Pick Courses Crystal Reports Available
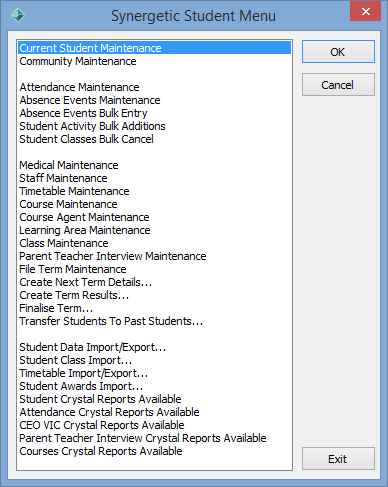 [x=101, y=451]
